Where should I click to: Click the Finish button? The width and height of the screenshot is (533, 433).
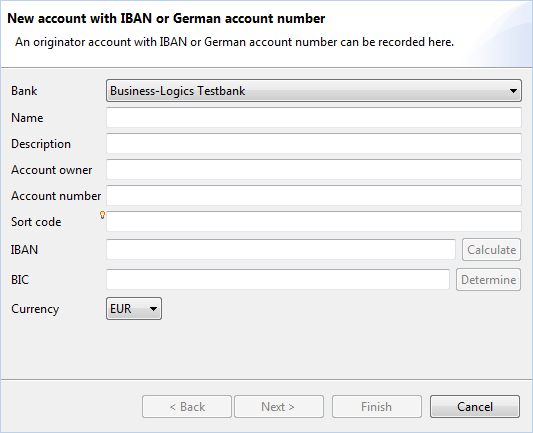[377, 406]
